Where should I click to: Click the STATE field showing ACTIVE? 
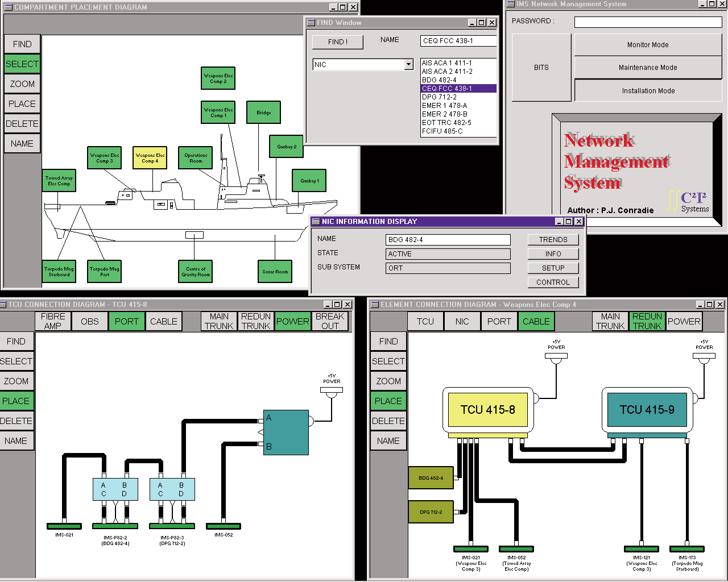pyautogui.click(x=448, y=254)
